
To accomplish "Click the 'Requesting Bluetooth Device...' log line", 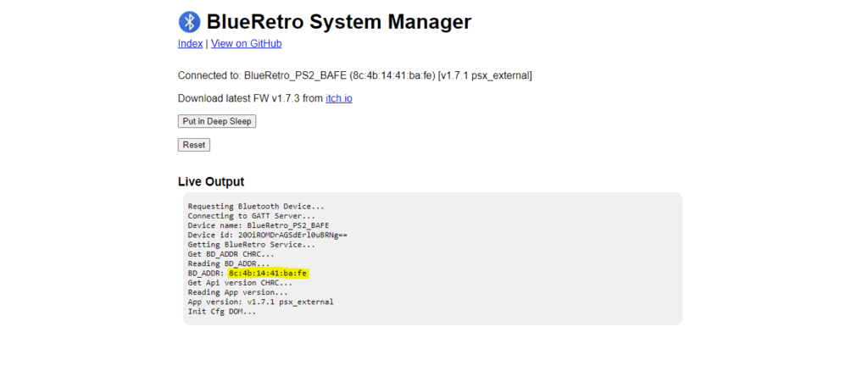I will 256,206.
